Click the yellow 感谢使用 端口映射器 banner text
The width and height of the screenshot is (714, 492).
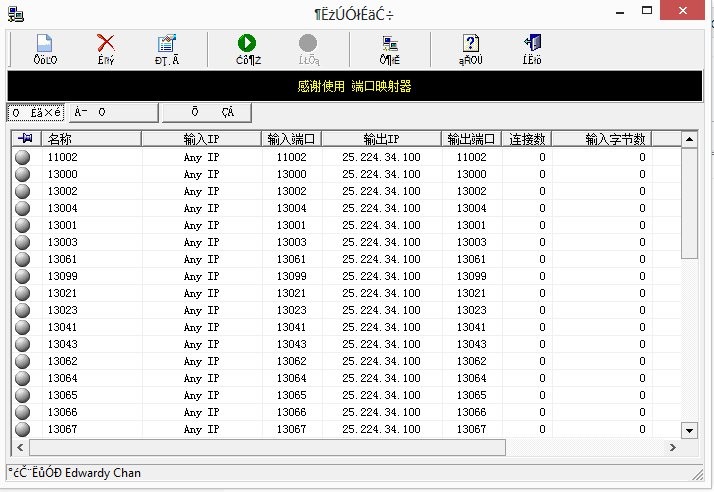(x=355, y=86)
